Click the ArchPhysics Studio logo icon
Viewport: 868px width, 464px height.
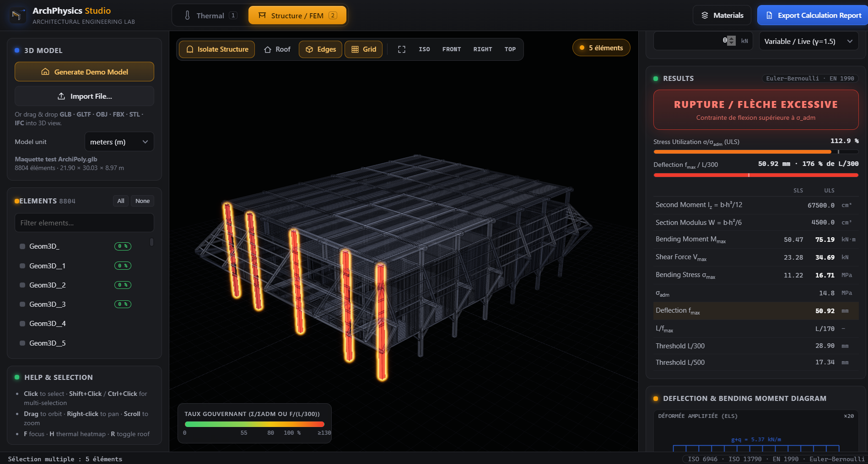pos(17,15)
